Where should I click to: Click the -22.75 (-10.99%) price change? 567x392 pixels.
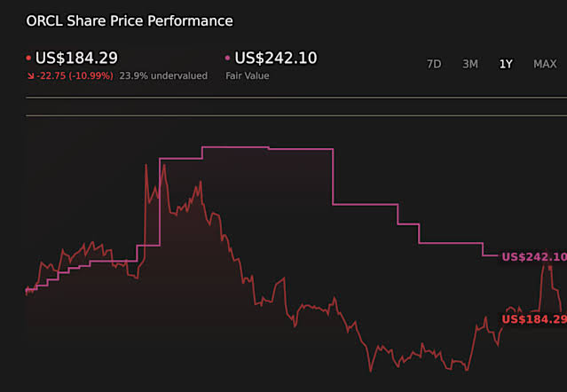point(75,76)
